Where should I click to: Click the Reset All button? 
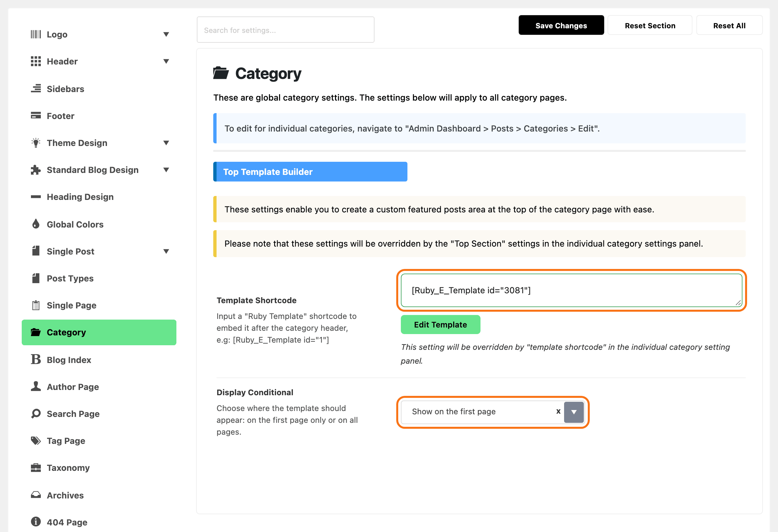click(x=729, y=25)
